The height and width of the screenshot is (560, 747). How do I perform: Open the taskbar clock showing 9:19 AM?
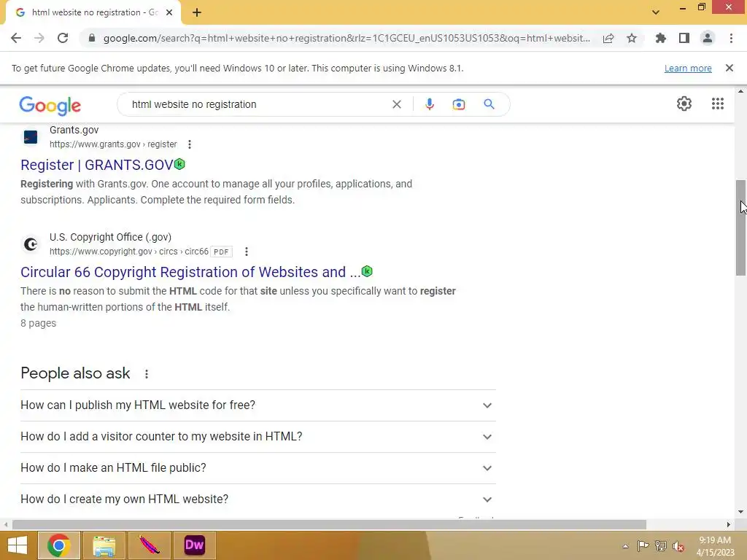tap(715, 545)
